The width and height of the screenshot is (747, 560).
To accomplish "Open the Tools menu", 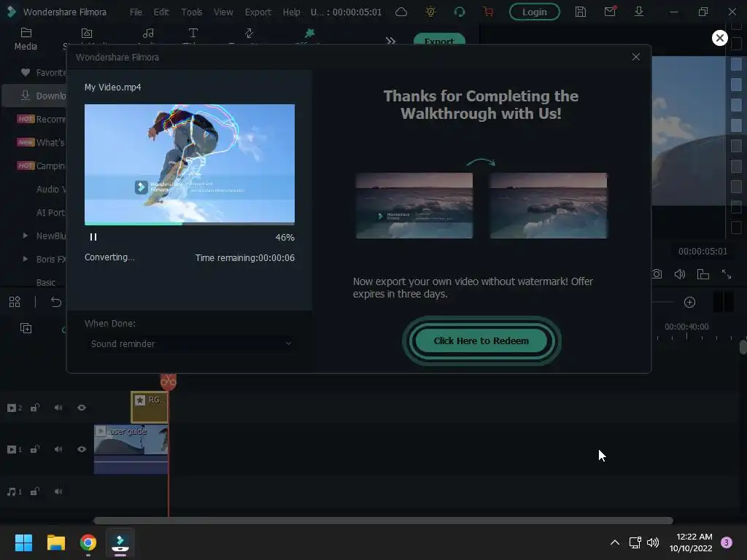I will pyautogui.click(x=192, y=12).
